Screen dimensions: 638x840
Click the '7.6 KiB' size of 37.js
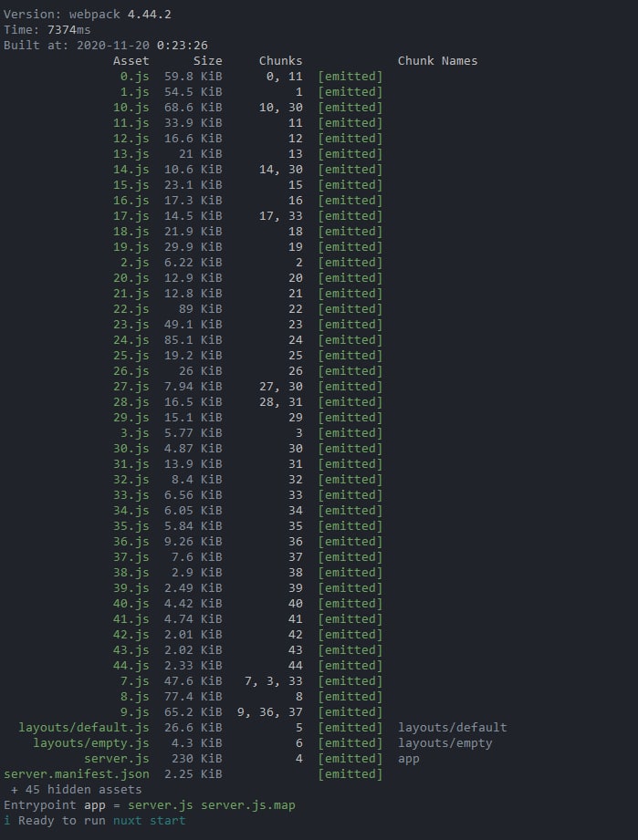(197, 557)
